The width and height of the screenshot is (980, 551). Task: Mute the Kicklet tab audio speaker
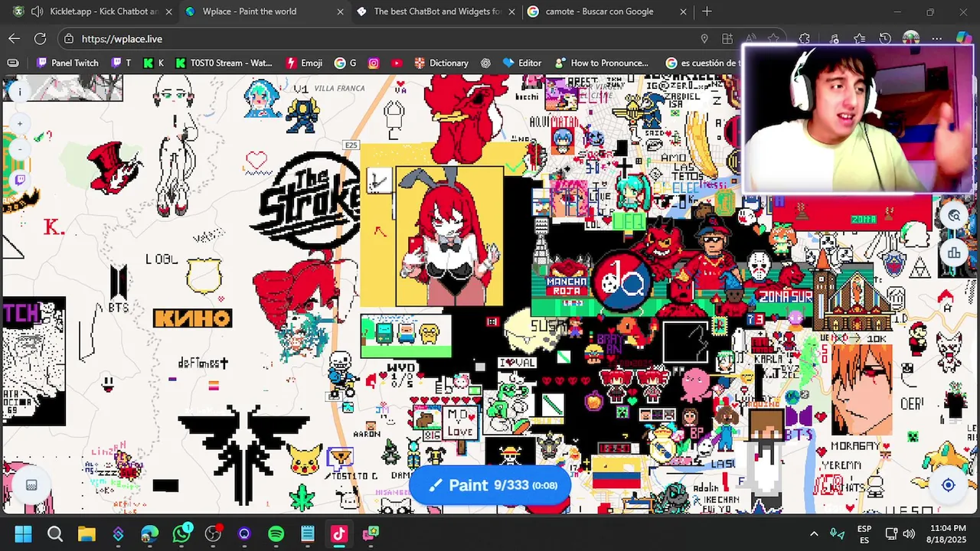(37, 11)
